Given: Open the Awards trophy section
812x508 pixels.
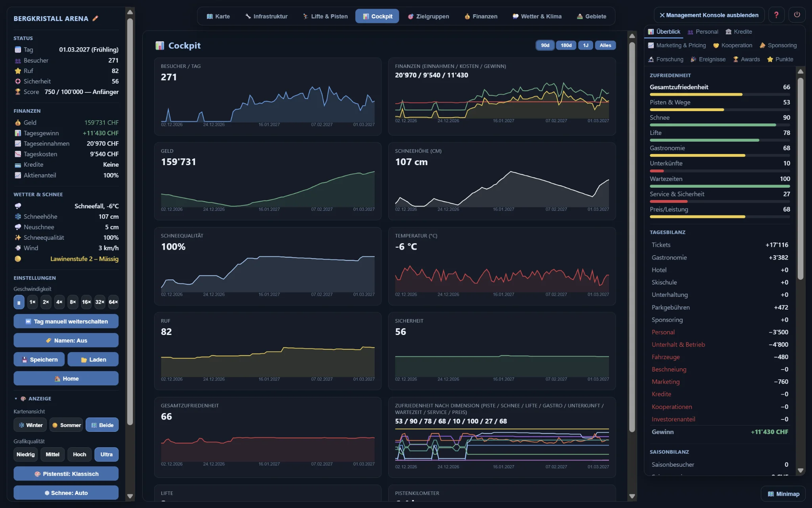Looking at the screenshot, I should pos(746,59).
